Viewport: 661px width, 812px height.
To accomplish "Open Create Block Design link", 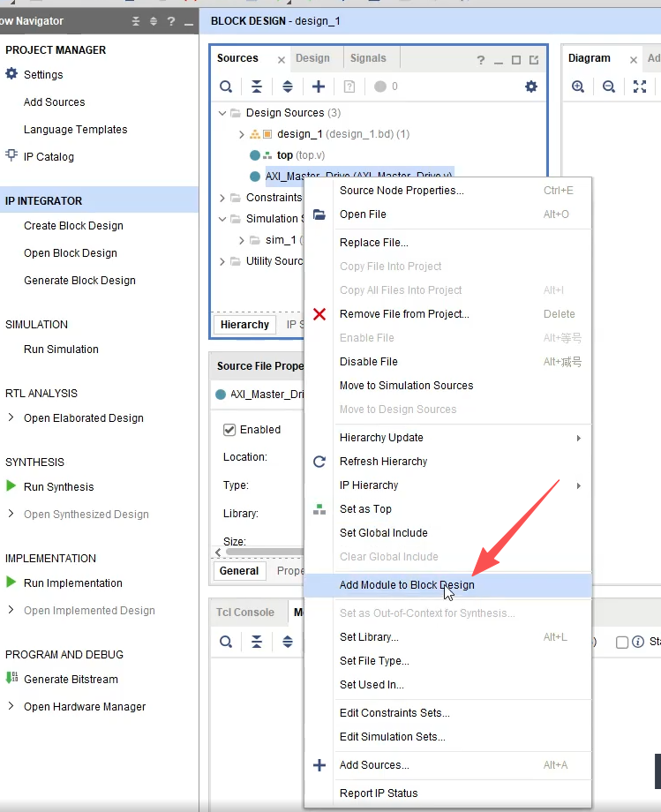I will tap(73, 226).
